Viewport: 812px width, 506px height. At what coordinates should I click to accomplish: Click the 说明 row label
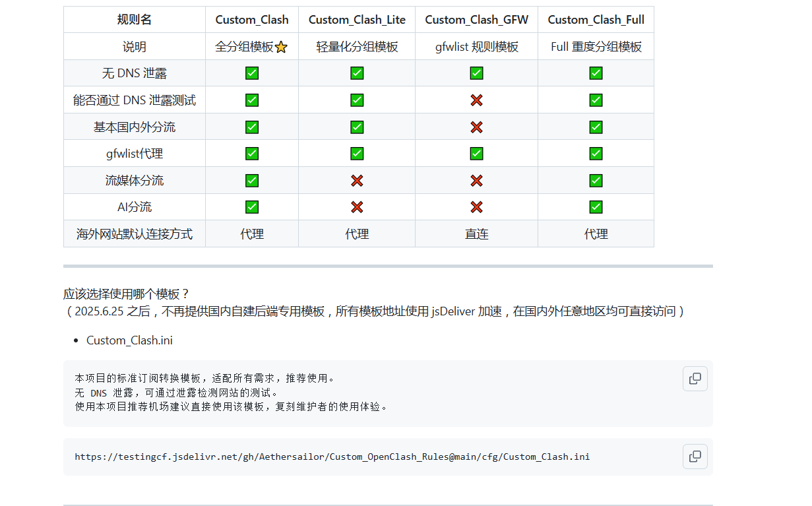point(135,47)
